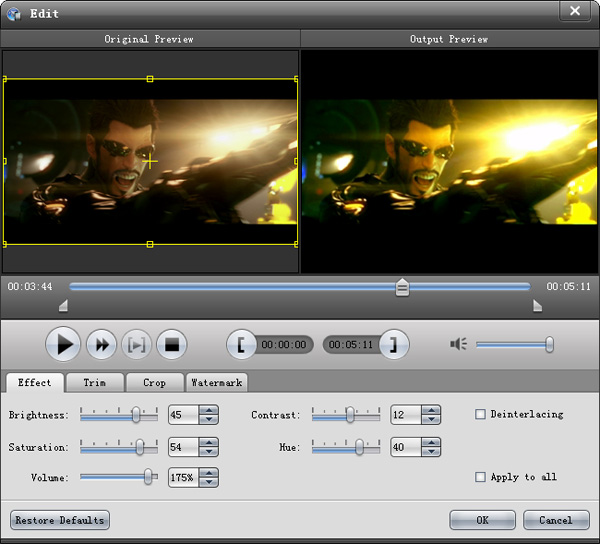Viewport: 600px width, 544px height.
Task: Click the Saturation slider thumb
Action: click(140, 447)
